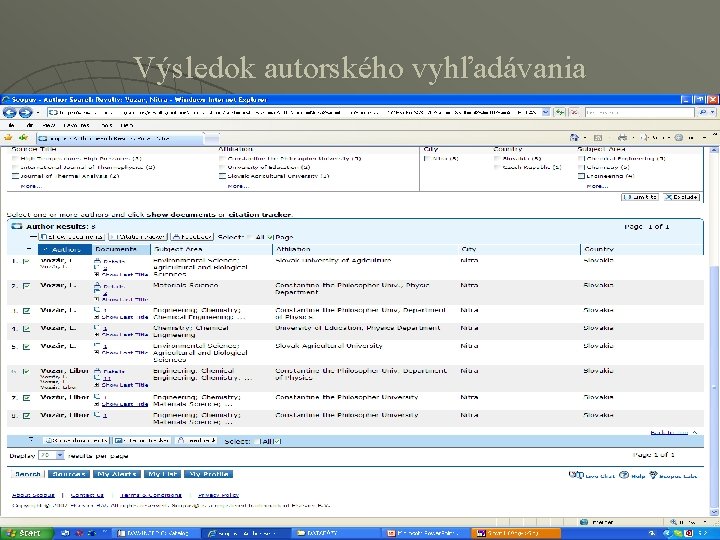Click the documents icon in result row 8
Image resolution: width=720 pixels, height=540 pixels.
click(97, 415)
